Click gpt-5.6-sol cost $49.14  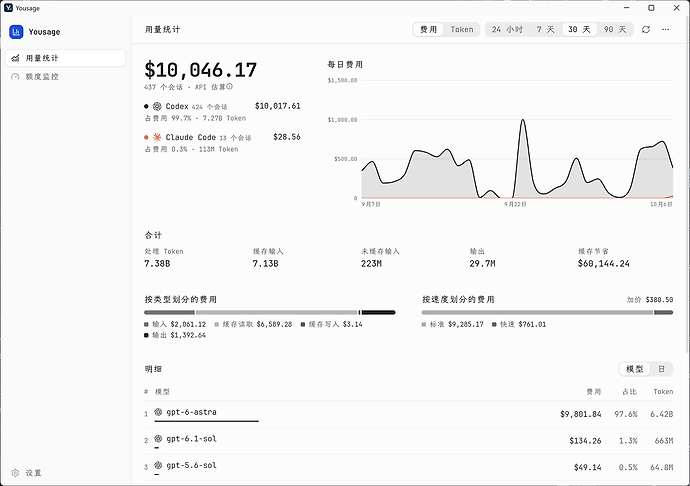[x=587, y=467]
